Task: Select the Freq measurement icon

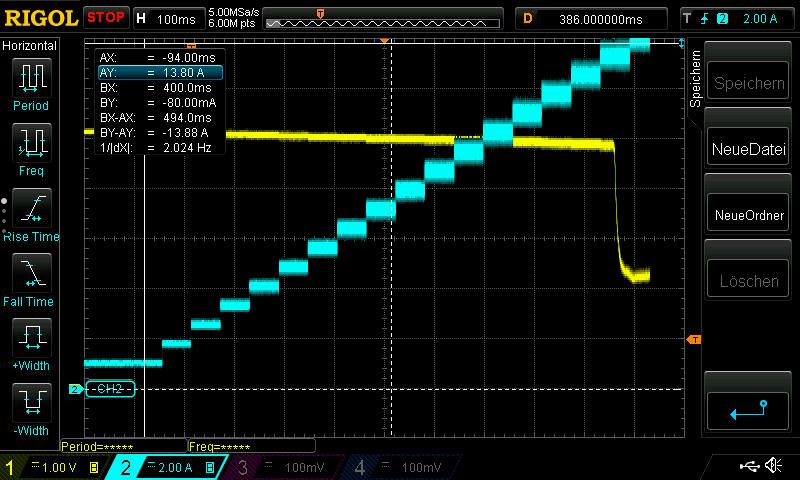Action: click(x=32, y=143)
